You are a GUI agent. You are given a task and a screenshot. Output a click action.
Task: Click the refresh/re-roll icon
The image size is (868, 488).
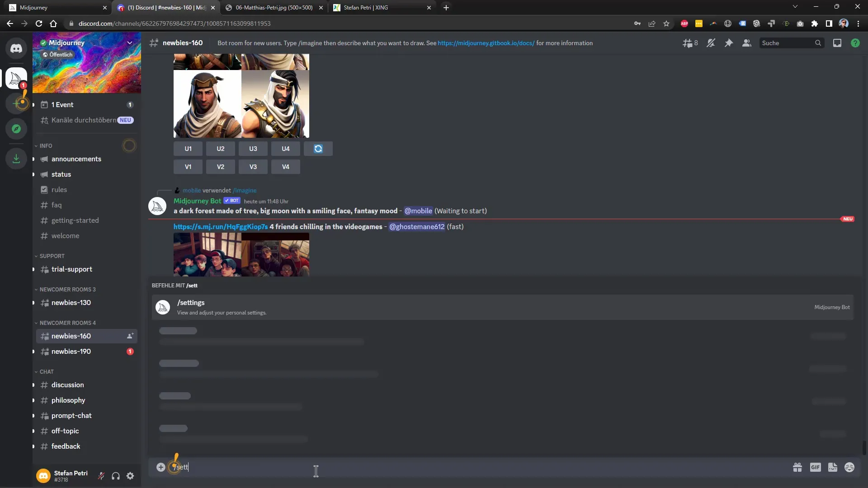click(318, 148)
